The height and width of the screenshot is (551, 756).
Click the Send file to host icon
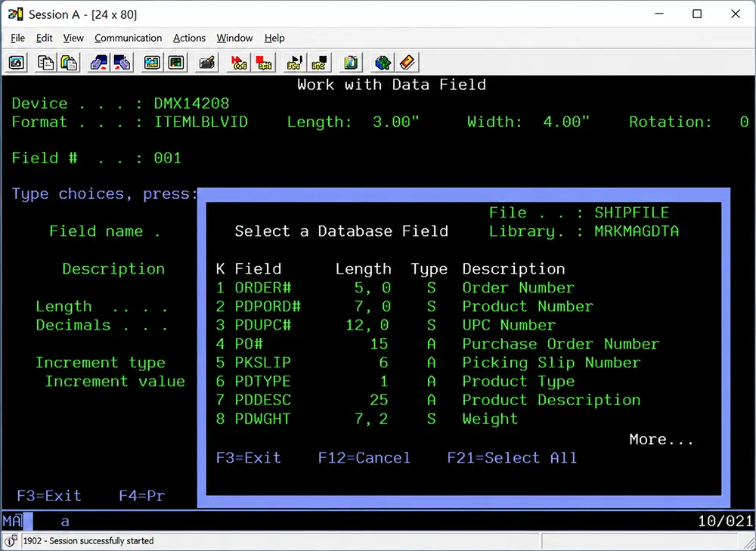coord(99,63)
